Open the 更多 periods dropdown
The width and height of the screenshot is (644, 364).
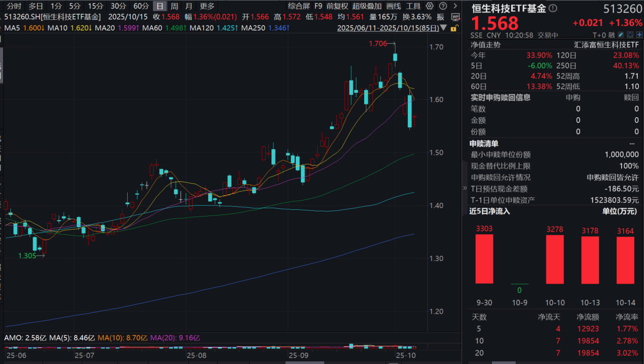click(207, 6)
